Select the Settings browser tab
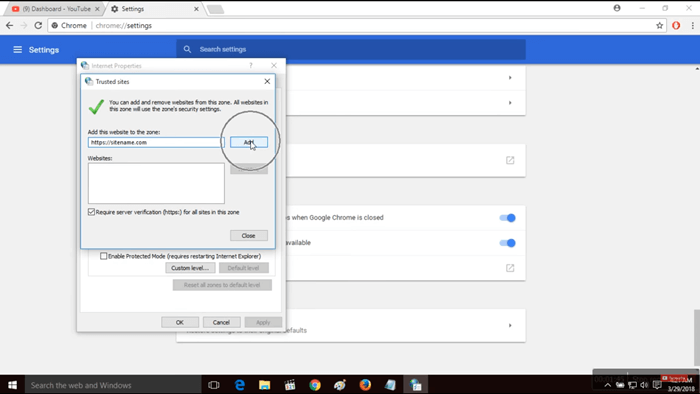This screenshot has height=394, width=700. tap(154, 8)
